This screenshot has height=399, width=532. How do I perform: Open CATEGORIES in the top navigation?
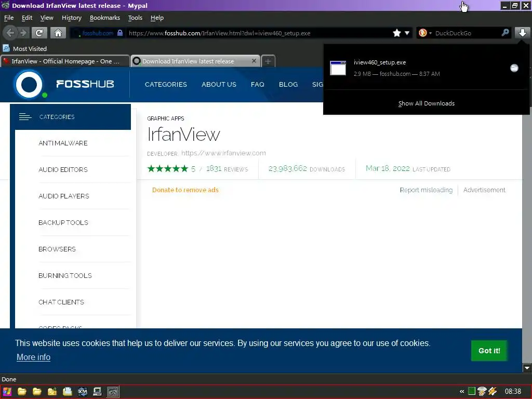coord(166,85)
